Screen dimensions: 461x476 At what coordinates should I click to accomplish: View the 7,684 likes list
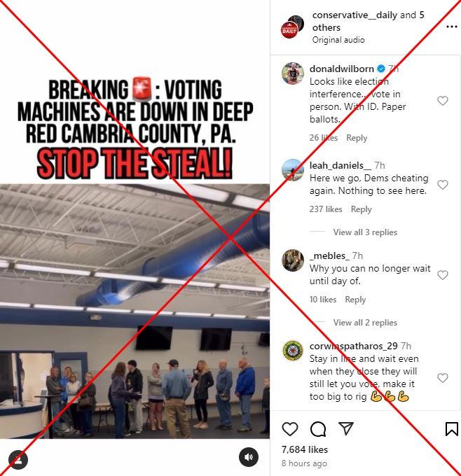305,449
